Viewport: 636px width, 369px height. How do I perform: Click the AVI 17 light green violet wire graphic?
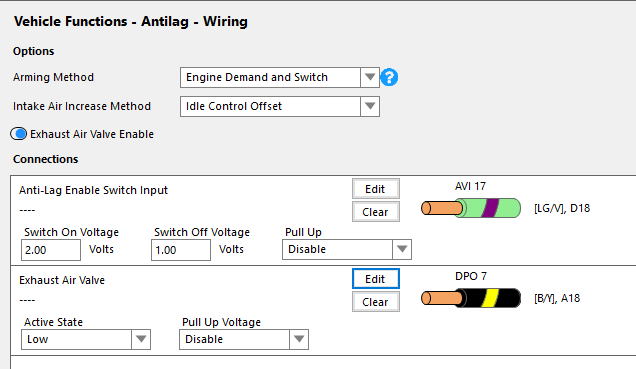[471, 208]
